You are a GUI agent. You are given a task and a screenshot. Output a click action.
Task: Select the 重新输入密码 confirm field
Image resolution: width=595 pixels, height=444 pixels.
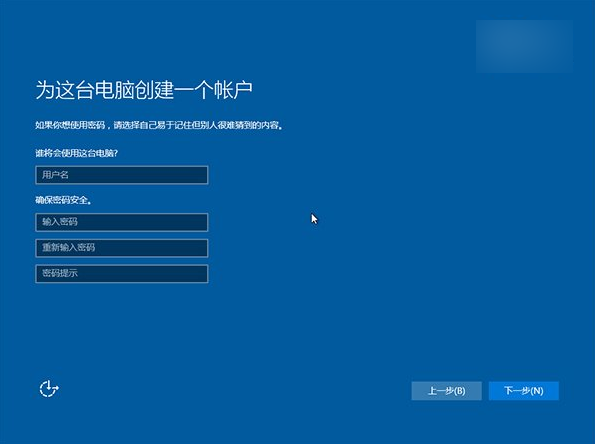pos(122,248)
